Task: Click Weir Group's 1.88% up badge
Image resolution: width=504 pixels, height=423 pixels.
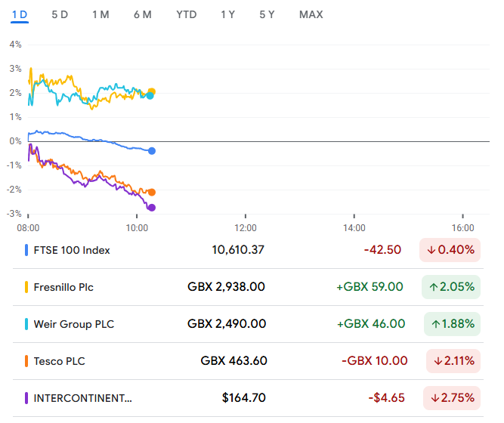Action: (452, 324)
